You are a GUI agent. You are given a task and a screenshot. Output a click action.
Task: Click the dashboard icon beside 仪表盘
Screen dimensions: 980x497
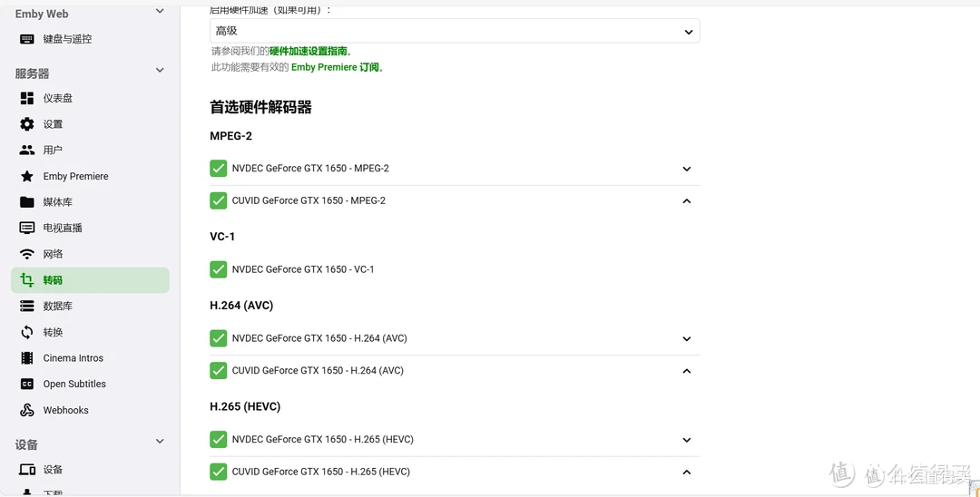click(x=27, y=98)
